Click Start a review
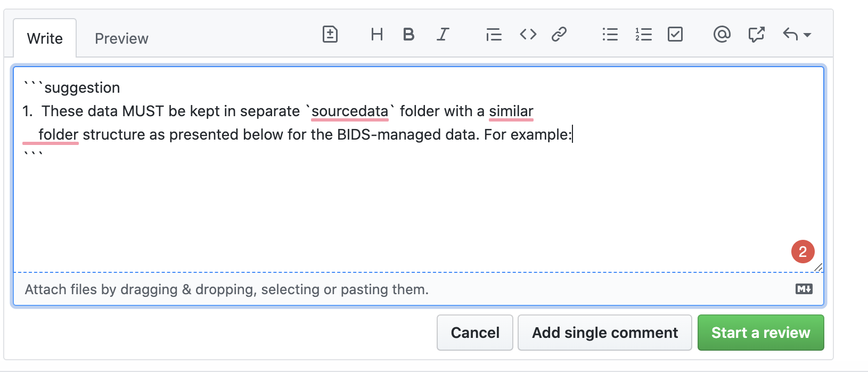This screenshot has height=372, width=868. pyautogui.click(x=760, y=333)
